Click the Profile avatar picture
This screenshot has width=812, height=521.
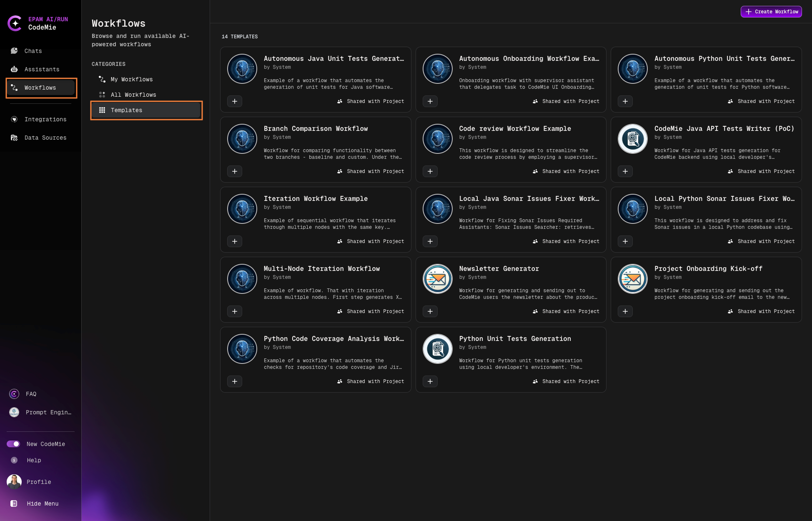tap(14, 482)
